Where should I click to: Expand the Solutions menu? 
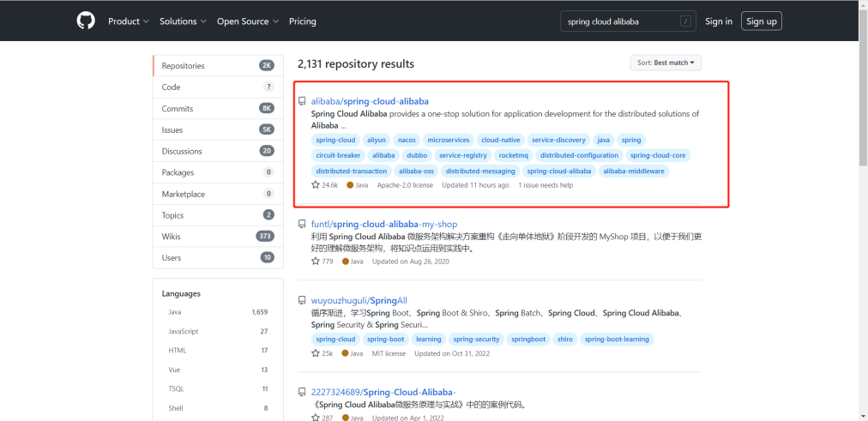tap(184, 21)
